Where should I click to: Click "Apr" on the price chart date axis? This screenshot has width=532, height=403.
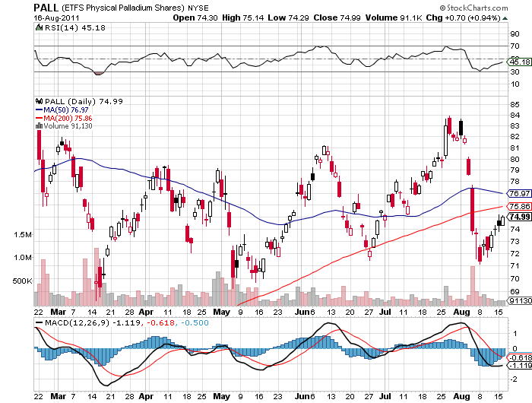click(146, 312)
